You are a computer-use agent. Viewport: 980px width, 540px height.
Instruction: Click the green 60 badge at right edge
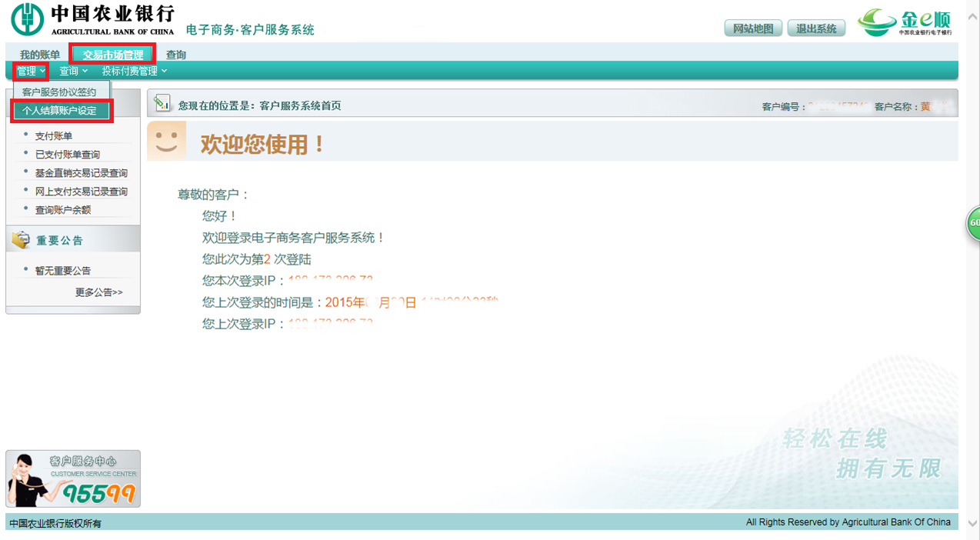pyautogui.click(x=973, y=223)
